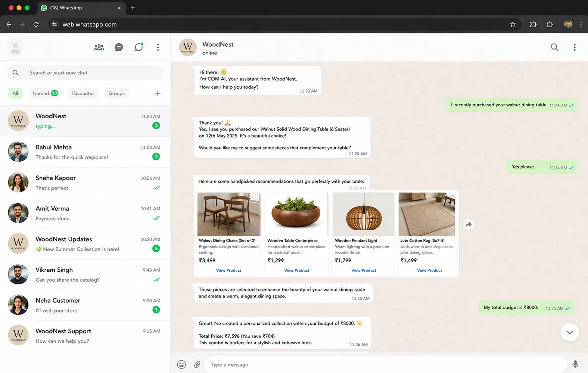Open the Status updates icon
The height and width of the screenshot is (373, 588).
(139, 47)
